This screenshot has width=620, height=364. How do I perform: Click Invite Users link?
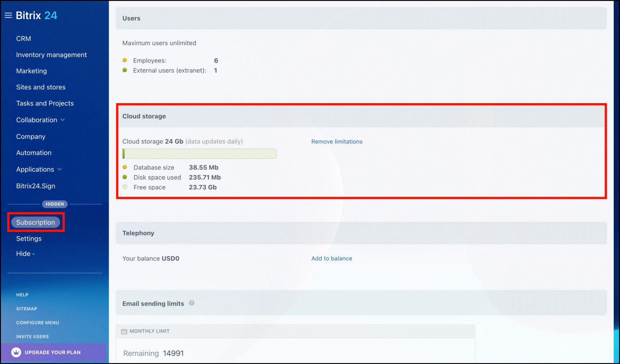pos(32,336)
